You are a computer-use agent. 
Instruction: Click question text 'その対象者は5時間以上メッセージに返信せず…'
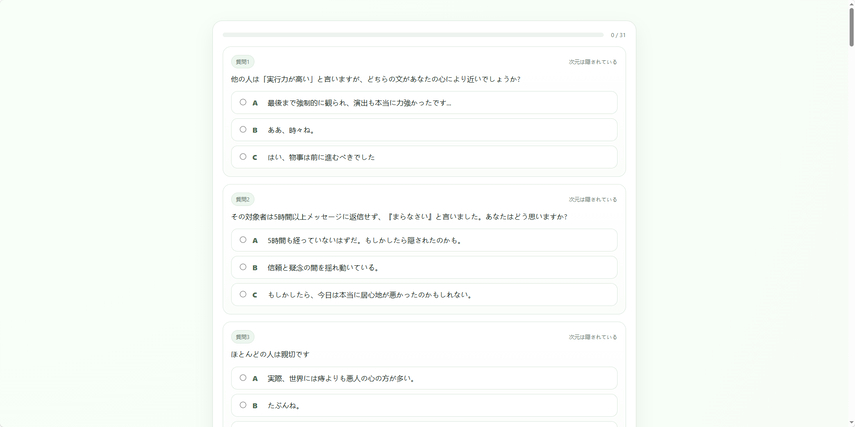click(399, 216)
